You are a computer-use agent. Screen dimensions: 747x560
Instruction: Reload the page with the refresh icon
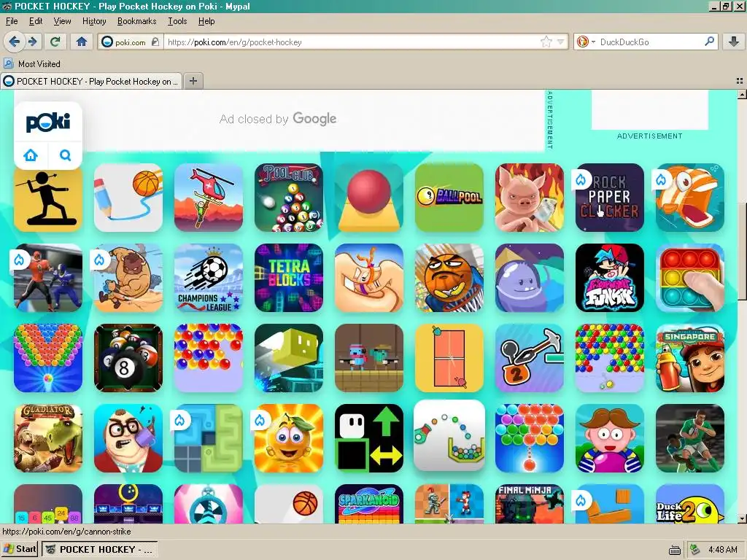tap(55, 42)
